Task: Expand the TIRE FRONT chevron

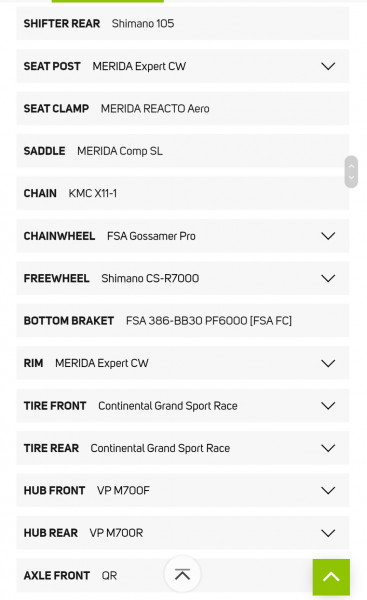Action: click(328, 406)
